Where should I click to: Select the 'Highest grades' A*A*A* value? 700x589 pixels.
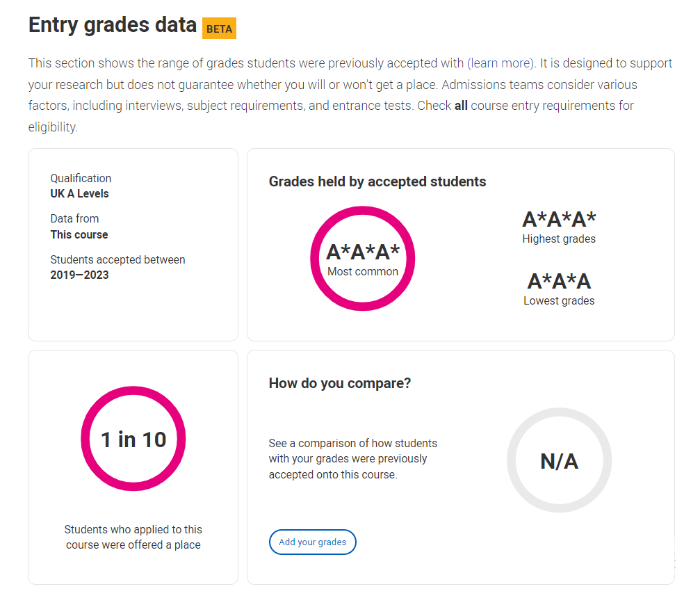coord(559,220)
